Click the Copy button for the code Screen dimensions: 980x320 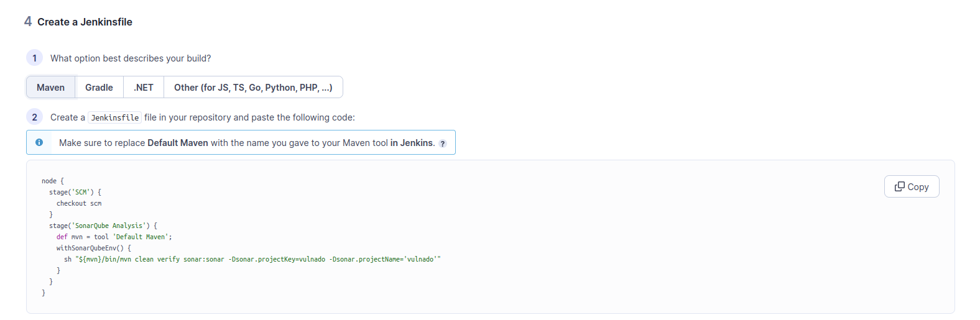coord(912,186)
